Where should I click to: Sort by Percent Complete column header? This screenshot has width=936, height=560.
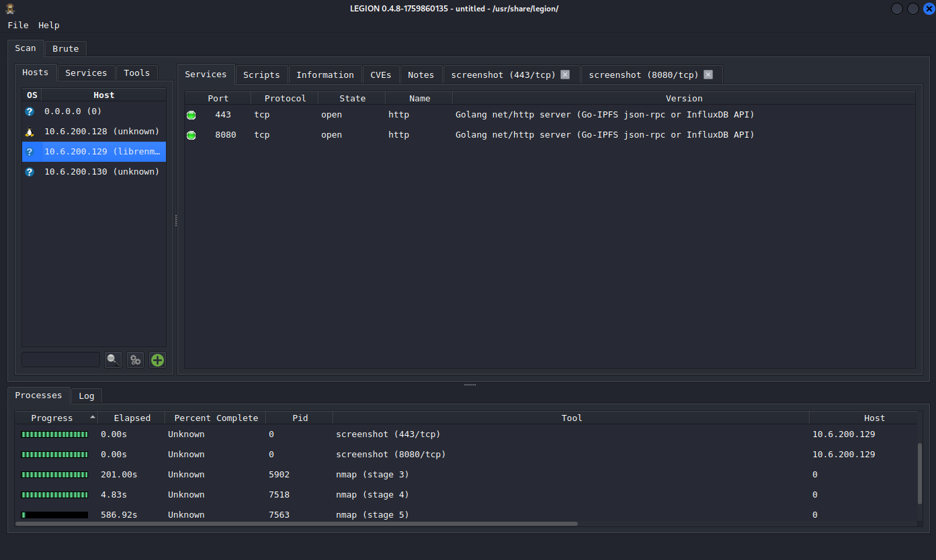coord(216,418)
